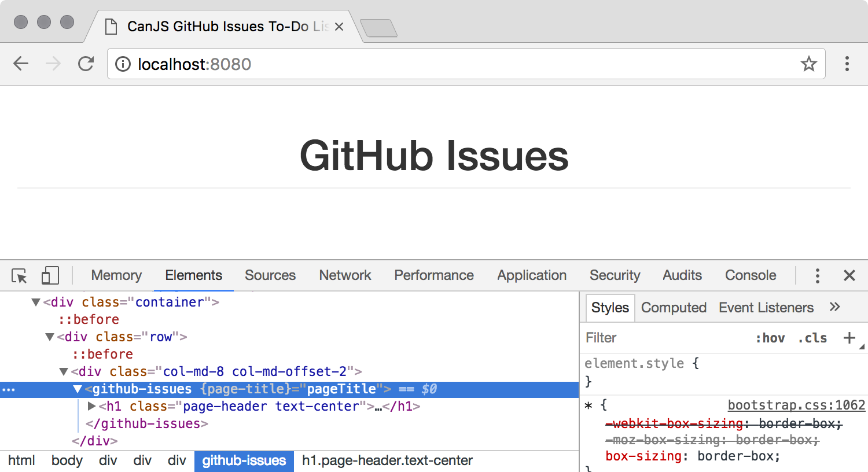Show more sidebar tabs with double chevron
868x472 pixels.
(834, 307)
